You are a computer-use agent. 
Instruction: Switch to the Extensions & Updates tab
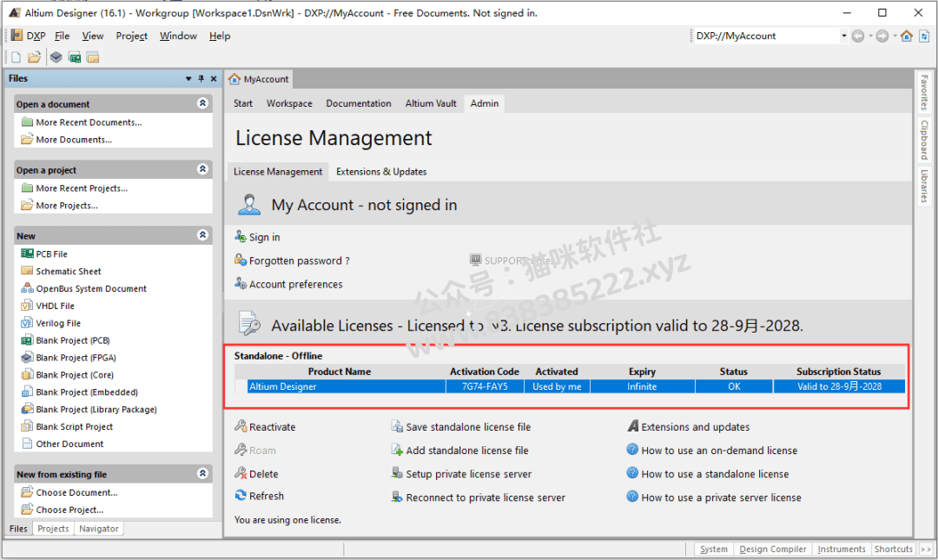381,172
